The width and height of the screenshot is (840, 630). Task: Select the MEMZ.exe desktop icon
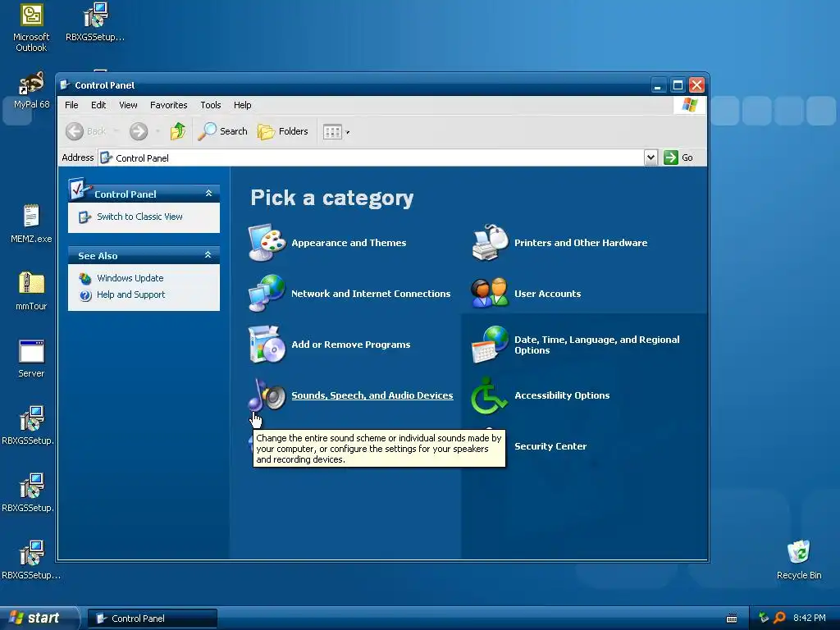31,224
